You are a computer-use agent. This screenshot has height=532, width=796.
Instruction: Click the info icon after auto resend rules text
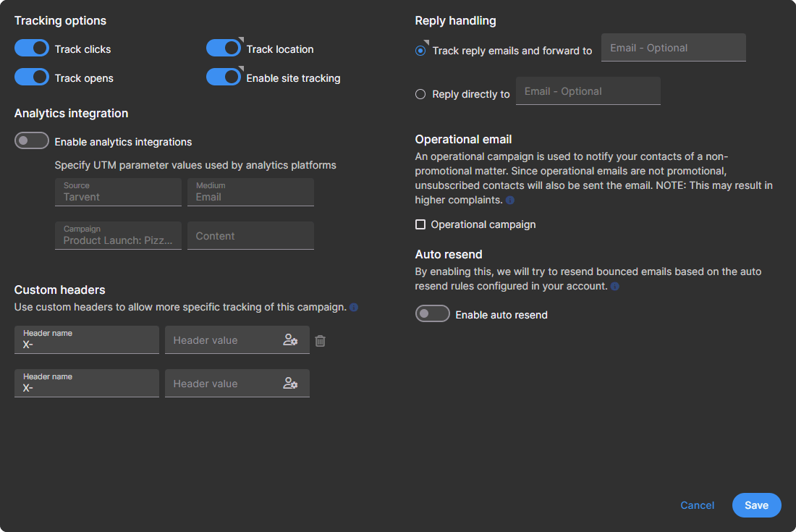tap(614, 286)
